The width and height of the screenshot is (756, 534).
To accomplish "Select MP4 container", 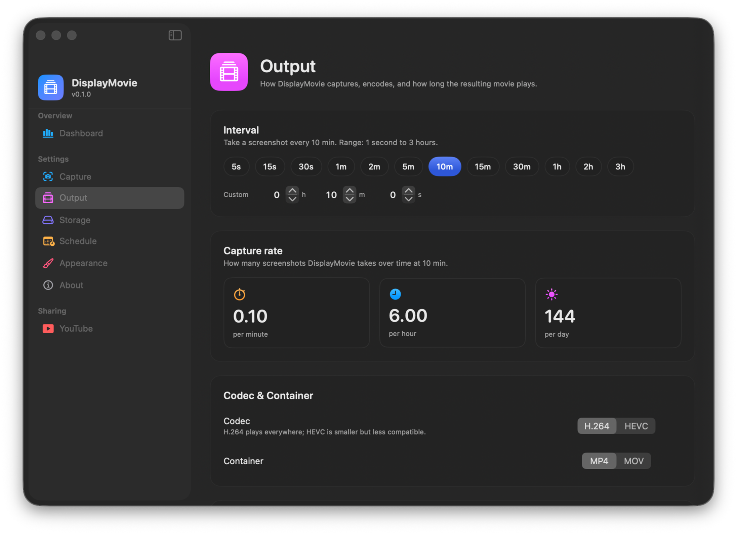I will 599,461.
